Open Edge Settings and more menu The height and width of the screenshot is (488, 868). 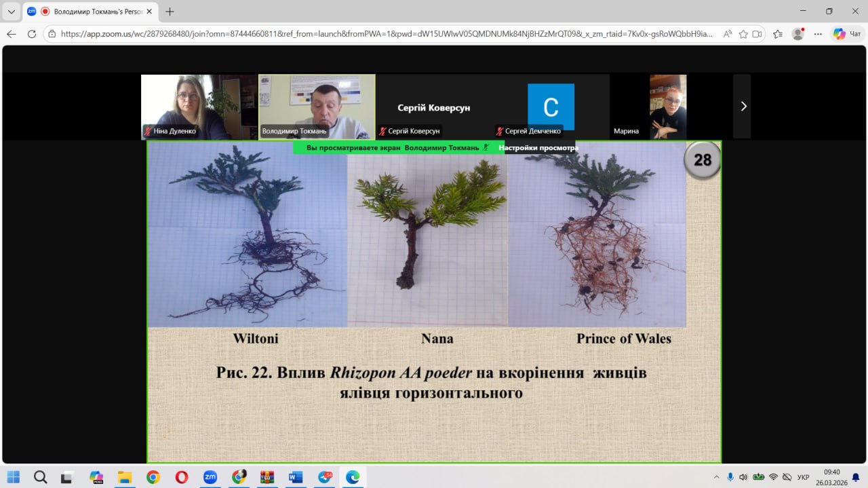pyautogui.click(x=818, y=34)
